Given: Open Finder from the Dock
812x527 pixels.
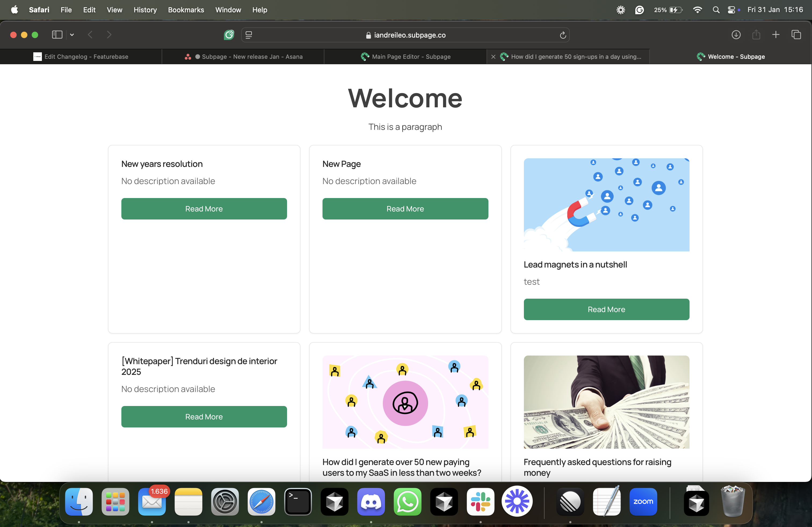Looking at the screenshot, I should [x=79, y=502].
